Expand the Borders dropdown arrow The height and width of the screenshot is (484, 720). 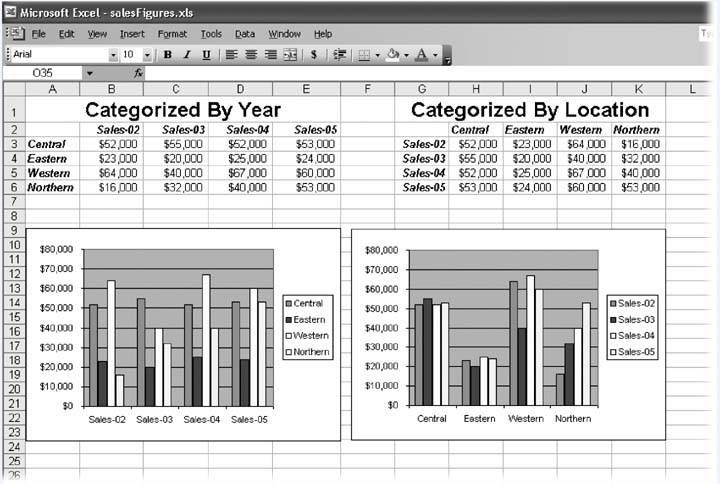[x=377, y=56]
